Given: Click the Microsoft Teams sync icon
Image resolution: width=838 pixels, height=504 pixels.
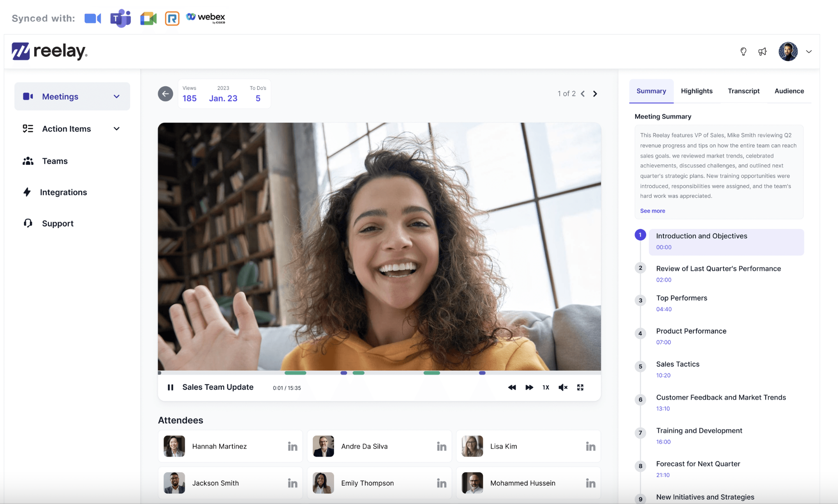Looking at the screenshot, I should coord(120,18).
